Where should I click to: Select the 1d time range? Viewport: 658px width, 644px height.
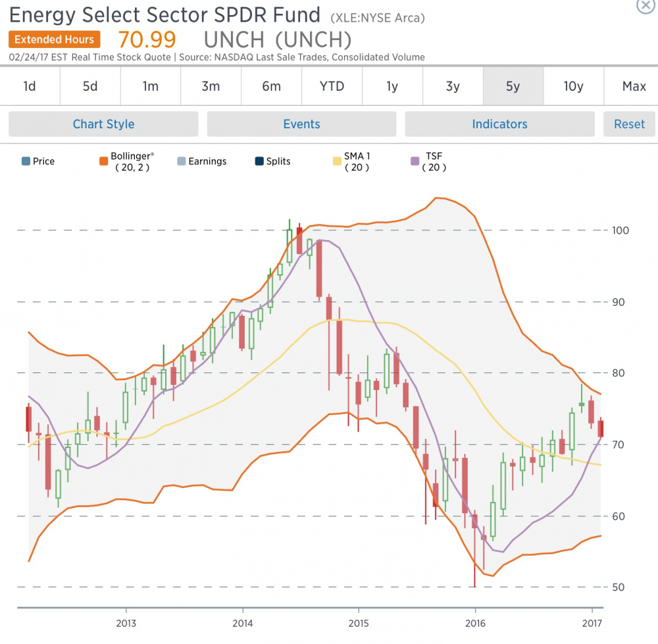tap(30, 86)
